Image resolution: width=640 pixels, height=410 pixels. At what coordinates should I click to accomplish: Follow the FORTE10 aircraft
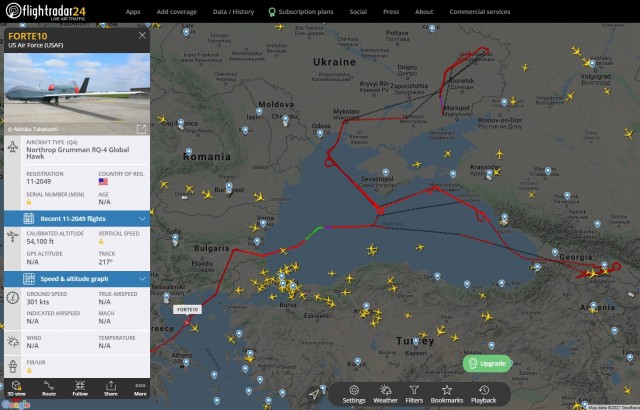click(x=80, y=388)
